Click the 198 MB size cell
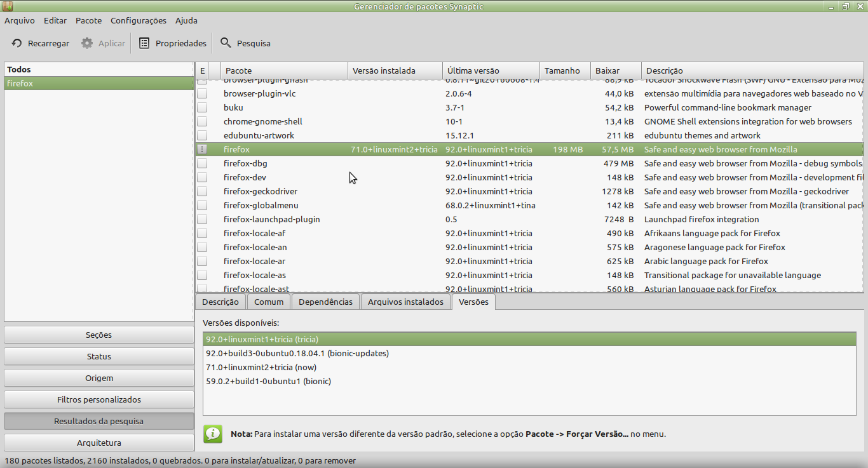This screenshot has height=468, width=868. coord(567,149)
